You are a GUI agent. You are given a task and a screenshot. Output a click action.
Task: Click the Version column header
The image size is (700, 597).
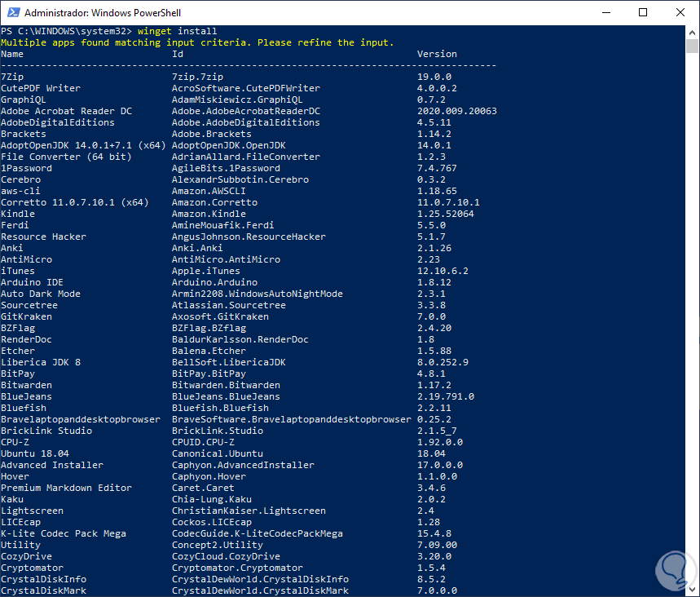[437, 54]
